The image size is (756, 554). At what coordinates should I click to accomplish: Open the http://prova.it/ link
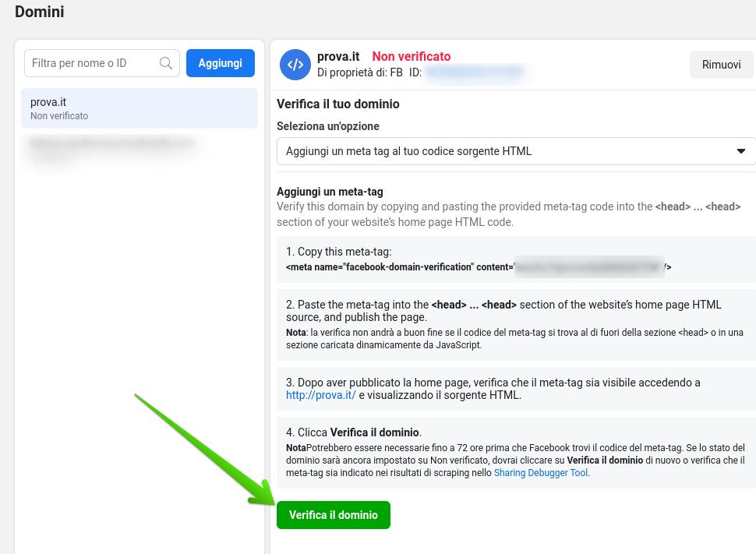tap(320, 395)
